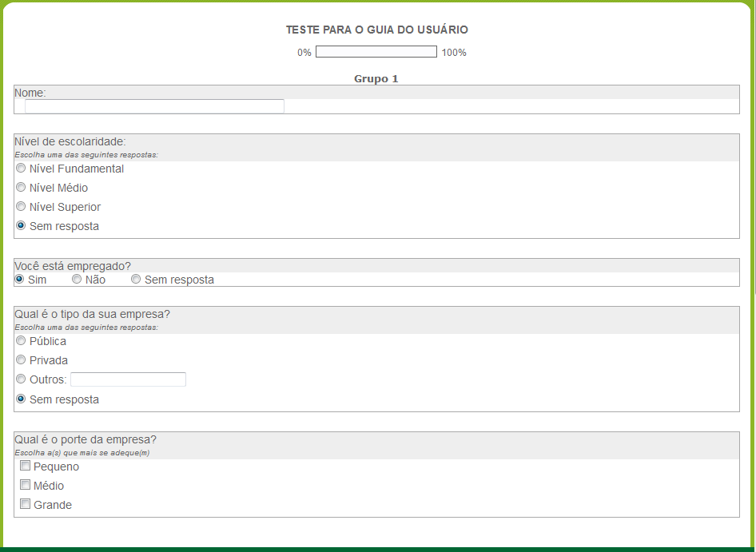Screen dimensions: 756x552
Task: Click the Qual é o porte da empresa question text
Action: click(86, 439)
